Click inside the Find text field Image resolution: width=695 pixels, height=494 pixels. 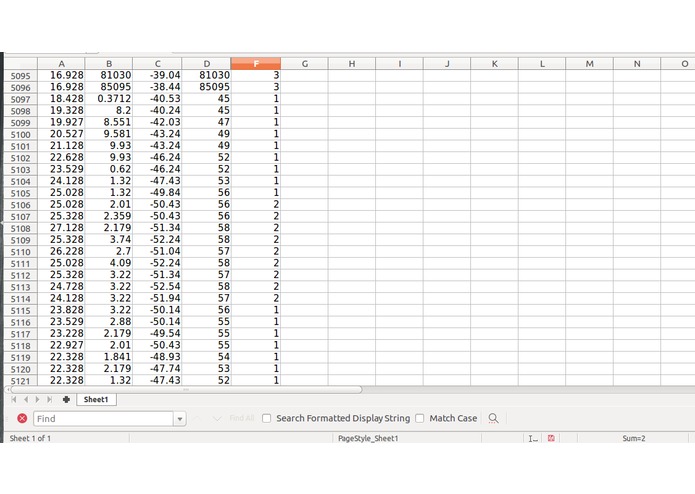103,419
